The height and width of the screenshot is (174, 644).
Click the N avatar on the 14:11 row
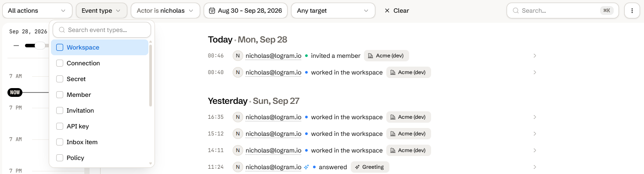(237, 150)
